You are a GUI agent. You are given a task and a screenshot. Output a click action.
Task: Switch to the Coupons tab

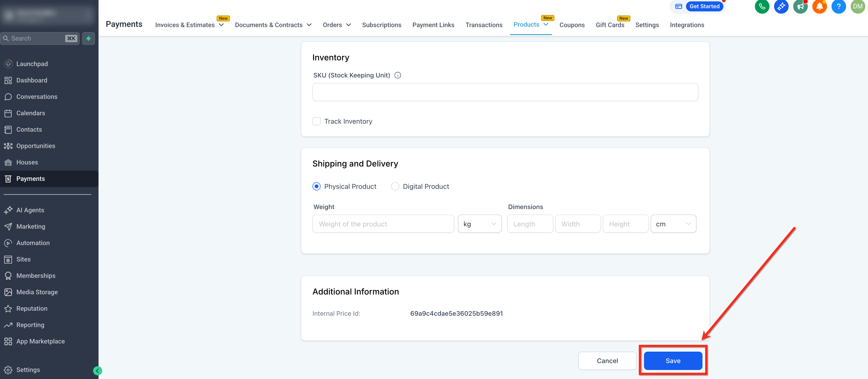(x=572, y=25)
